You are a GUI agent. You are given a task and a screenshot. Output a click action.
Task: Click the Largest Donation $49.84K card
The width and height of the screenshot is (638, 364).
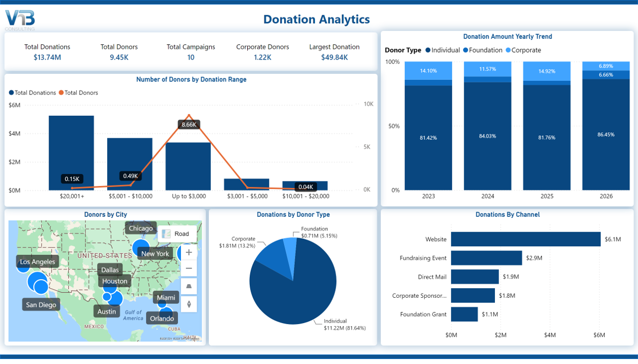(x=334, y=52)
